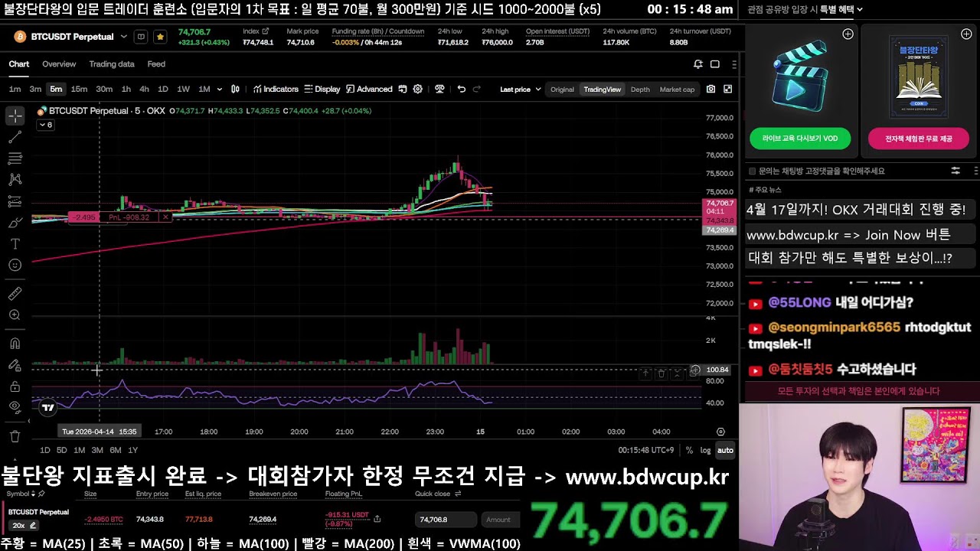
Task: Open the Feed tab
Action: tap(156, 64)
